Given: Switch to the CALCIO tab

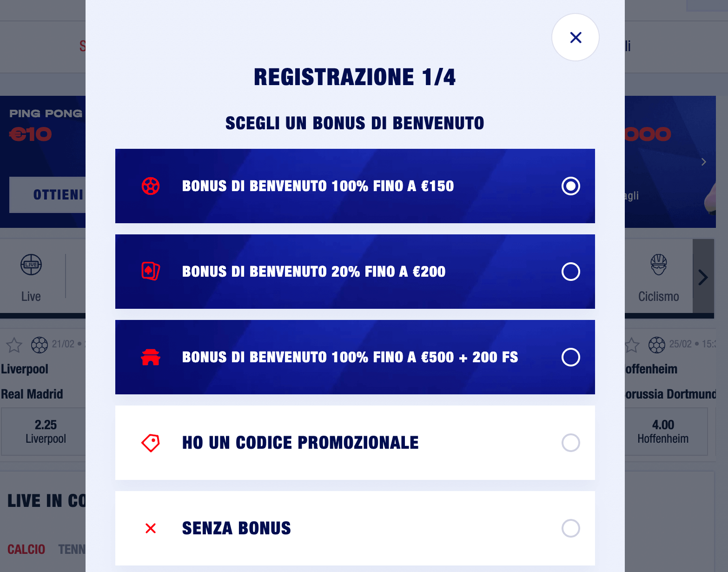Looking at the screenshot, I should coord(26,549).
